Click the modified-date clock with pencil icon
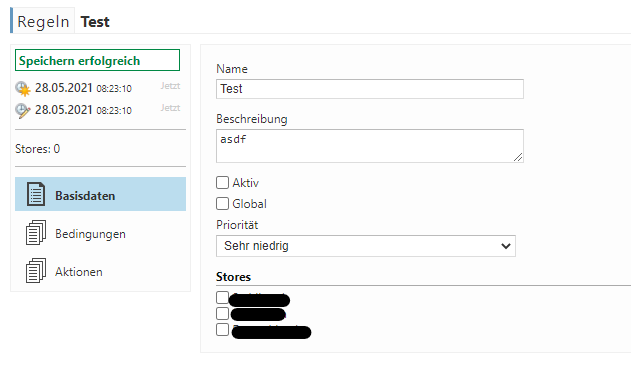631x388 pixels. point(23,110)
